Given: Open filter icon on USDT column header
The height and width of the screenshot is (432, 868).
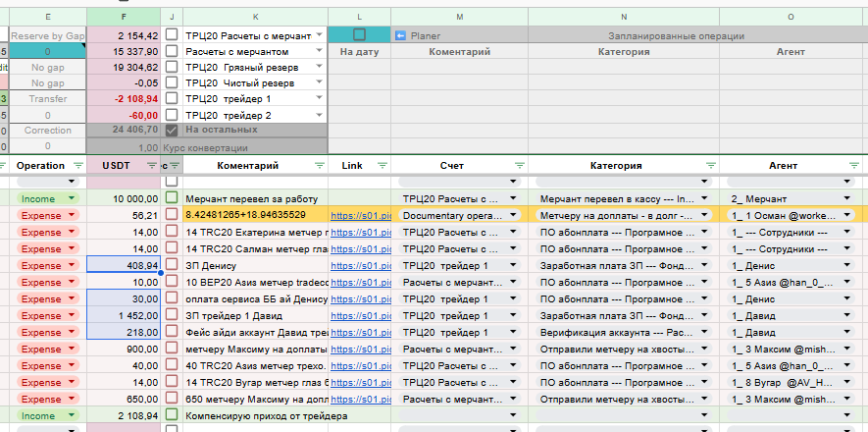Looking at the screenshot, I should 151,166.
